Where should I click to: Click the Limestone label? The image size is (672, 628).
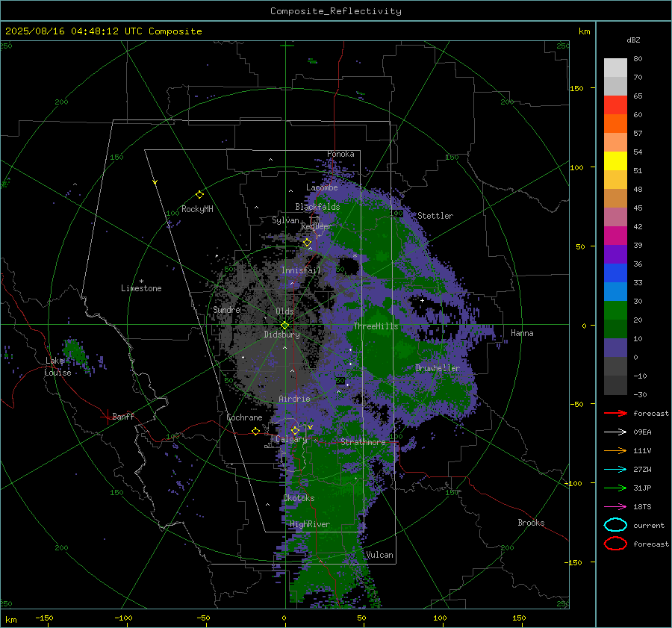click(x=141, y=288)
